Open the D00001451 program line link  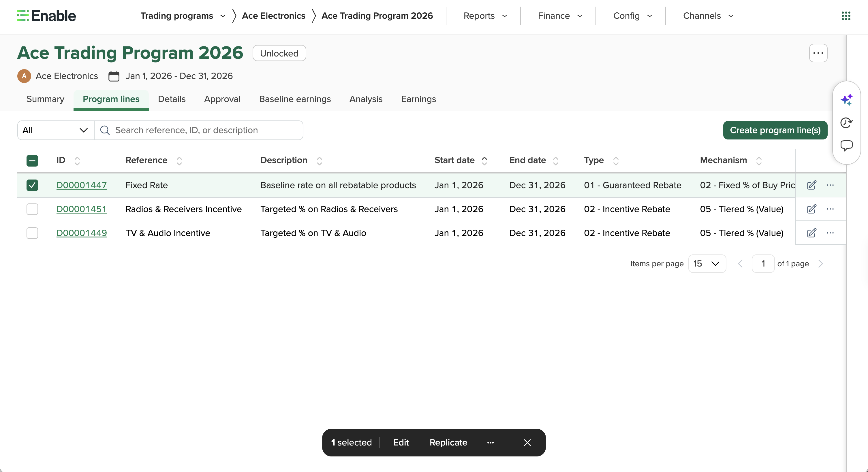tap(82, 209)
